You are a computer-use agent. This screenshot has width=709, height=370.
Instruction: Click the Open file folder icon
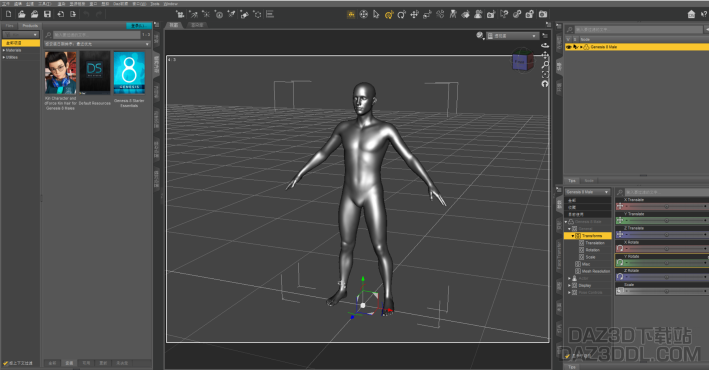(21, 14)
